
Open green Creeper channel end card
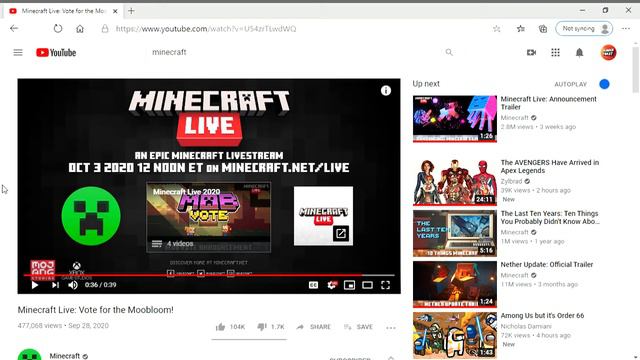91,216
